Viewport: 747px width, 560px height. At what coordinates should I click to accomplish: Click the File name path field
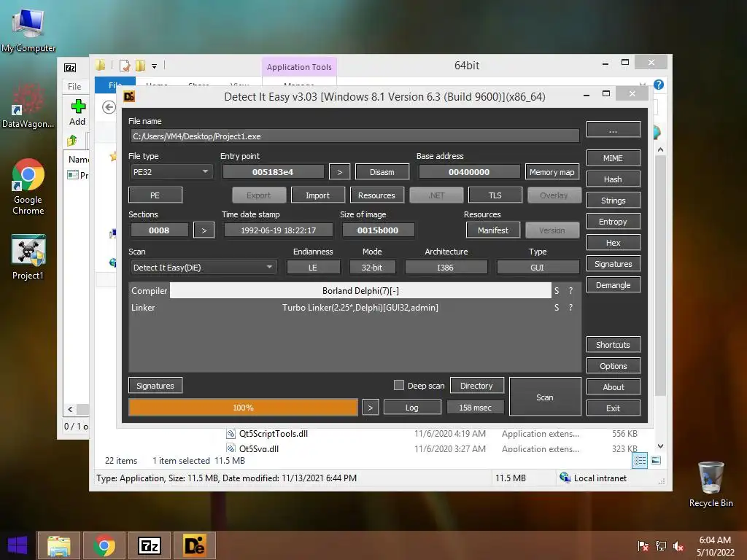click(355, 136)
